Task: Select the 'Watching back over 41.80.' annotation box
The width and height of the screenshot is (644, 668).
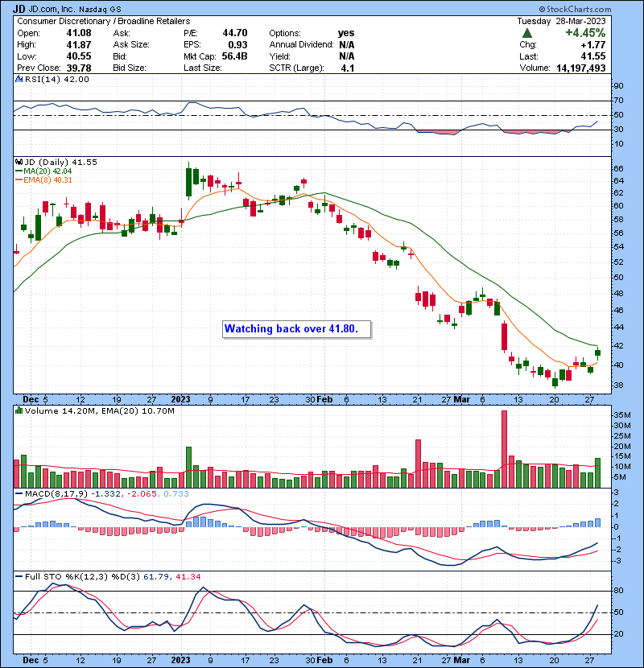Action: 296,329
